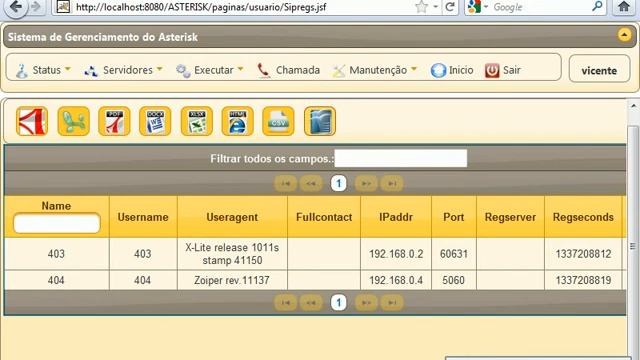Go to next page in bottom paginator
The image size is (640, 360).
pos(366,303)
